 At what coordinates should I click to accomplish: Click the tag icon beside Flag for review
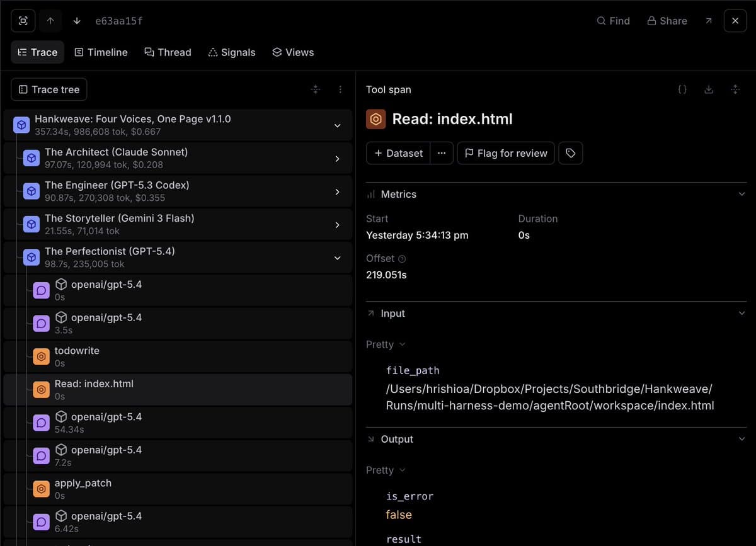point(570,153)
